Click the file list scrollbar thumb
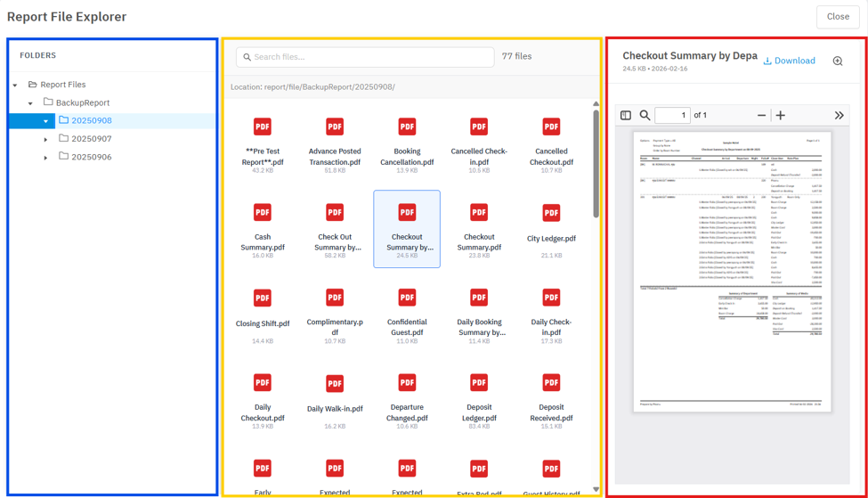 coord(596,163)
